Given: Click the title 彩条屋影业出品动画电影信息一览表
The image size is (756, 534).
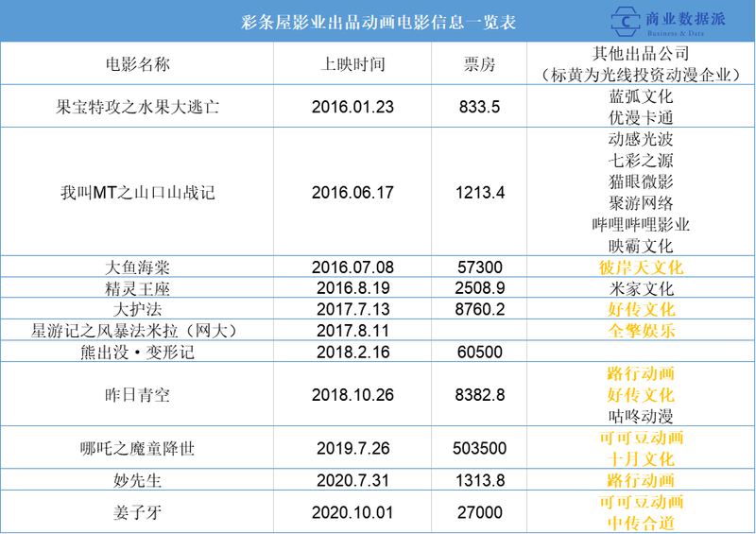Looking at the screenshot, I should tap(379, 22).
